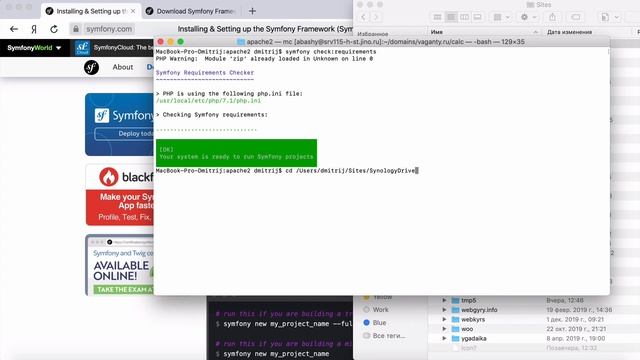Open the Finder toolbar document dropdown
The image size is (640, 360).
point(610,17)
